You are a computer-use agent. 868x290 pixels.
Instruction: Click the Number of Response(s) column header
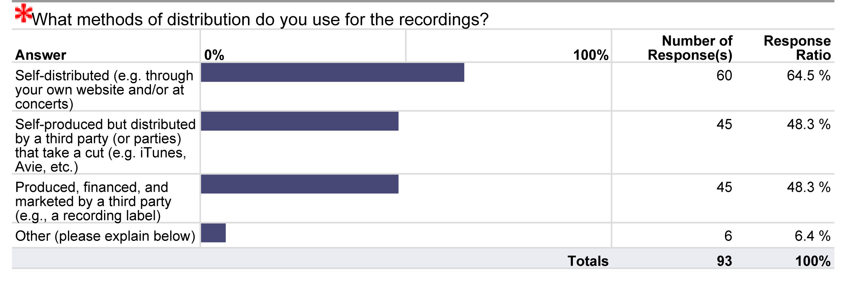(x=690, y=48)
